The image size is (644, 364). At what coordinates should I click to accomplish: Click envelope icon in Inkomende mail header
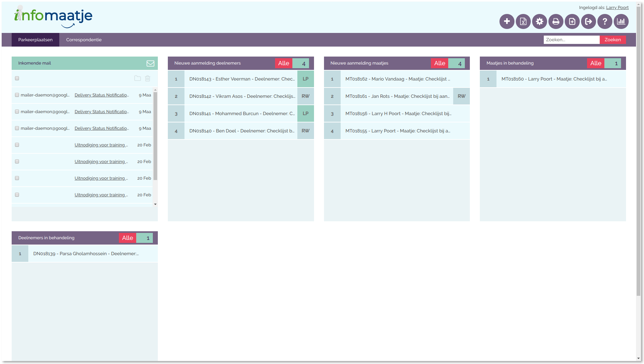[150, 63]
